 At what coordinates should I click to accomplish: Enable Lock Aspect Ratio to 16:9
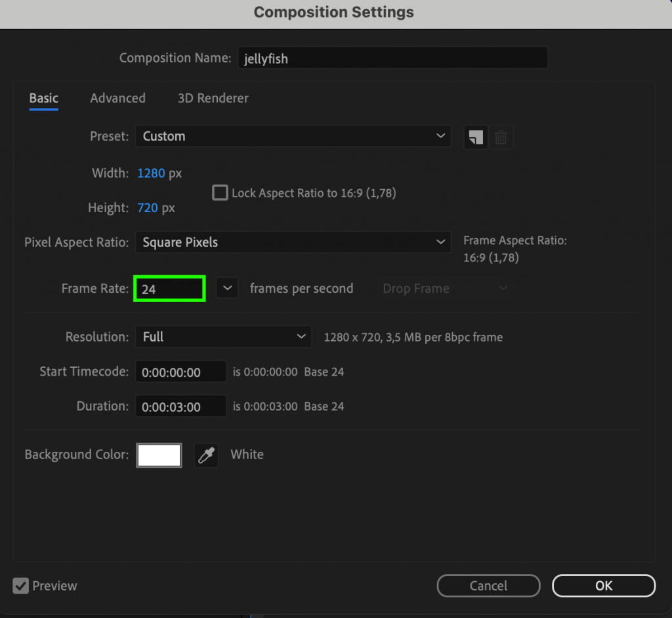tap(220, 192)
